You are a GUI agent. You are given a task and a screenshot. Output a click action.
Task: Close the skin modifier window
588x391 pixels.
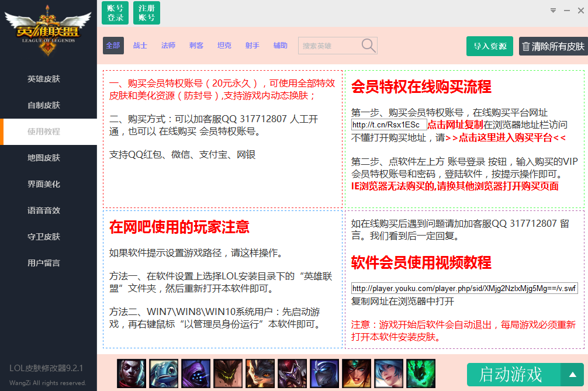(581, 11)
